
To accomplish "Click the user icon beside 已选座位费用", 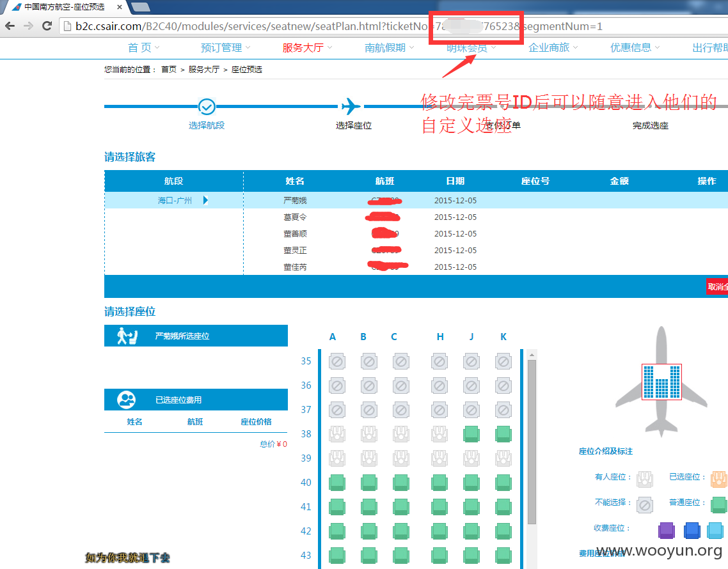I will (x=126, y=400).
